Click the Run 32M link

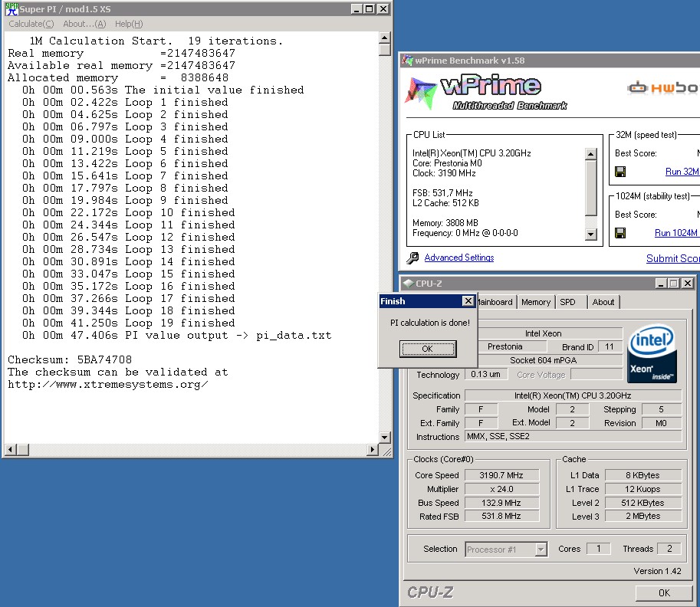pos(682,172)
